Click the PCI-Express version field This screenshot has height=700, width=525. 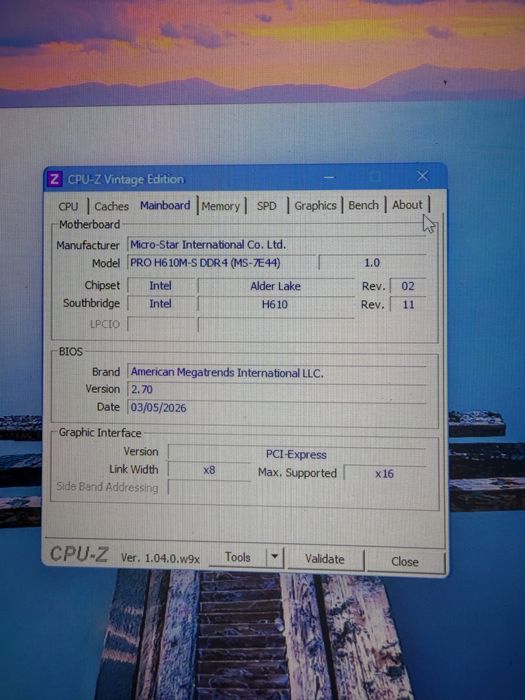297,454
